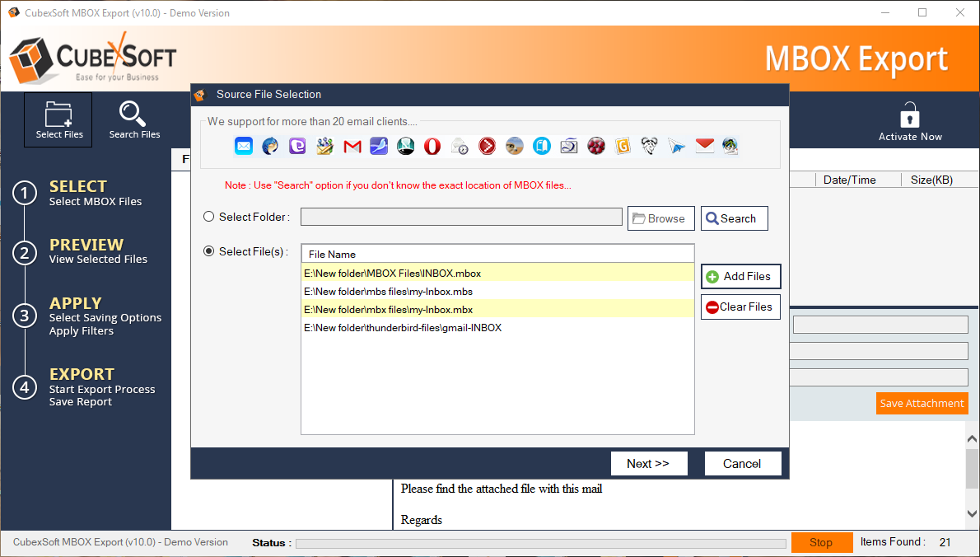The width and height of the screenshot is (980, 557).
Task: Click the Apple Mail blue envelope icon
Action: click(244, 147)
